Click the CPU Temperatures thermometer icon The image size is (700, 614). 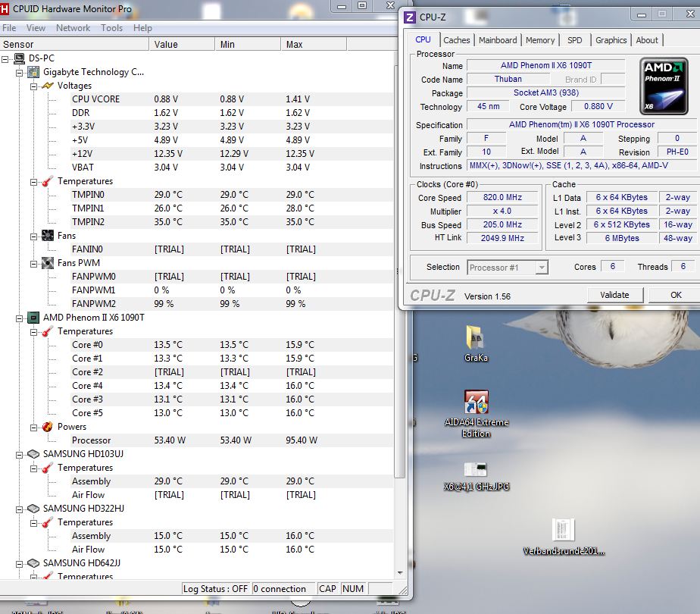[x=48, y=331]
